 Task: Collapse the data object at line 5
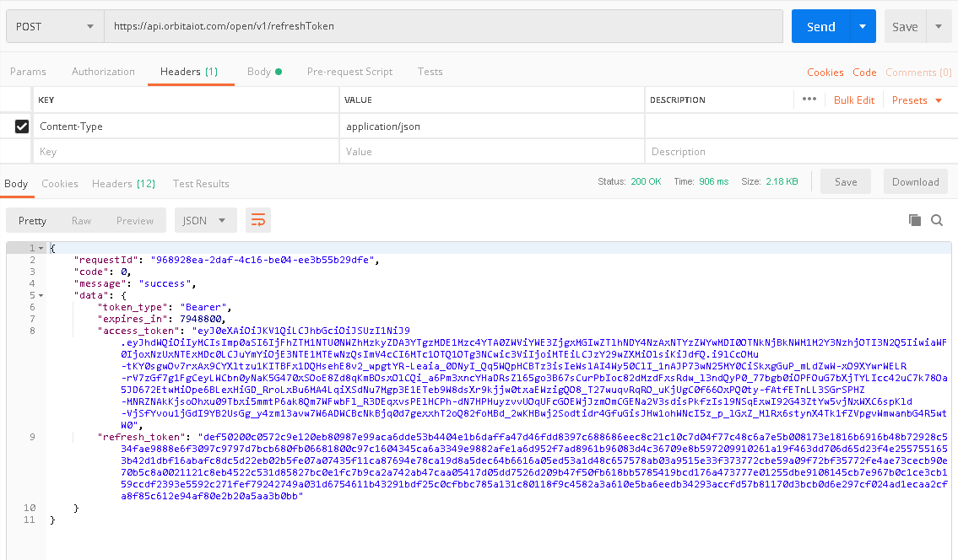40,295
